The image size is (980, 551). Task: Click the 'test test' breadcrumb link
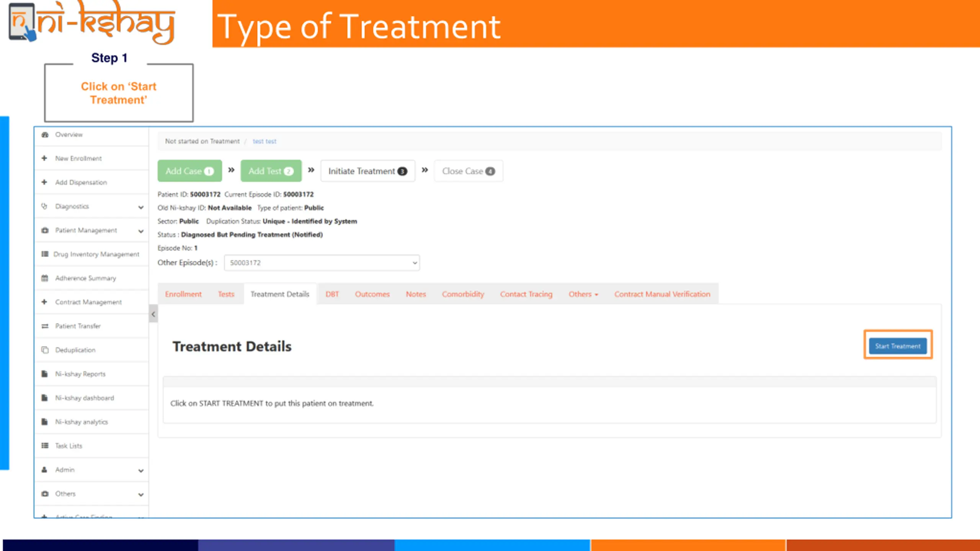pos(264,141)
